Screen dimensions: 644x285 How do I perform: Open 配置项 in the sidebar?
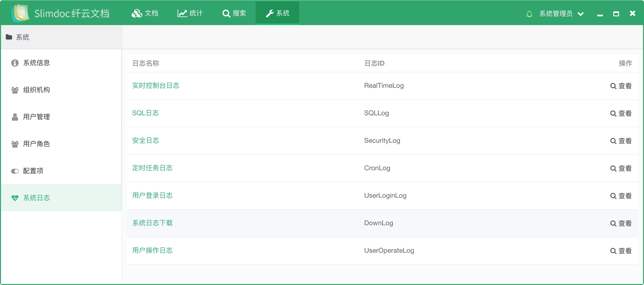point(61,171)
